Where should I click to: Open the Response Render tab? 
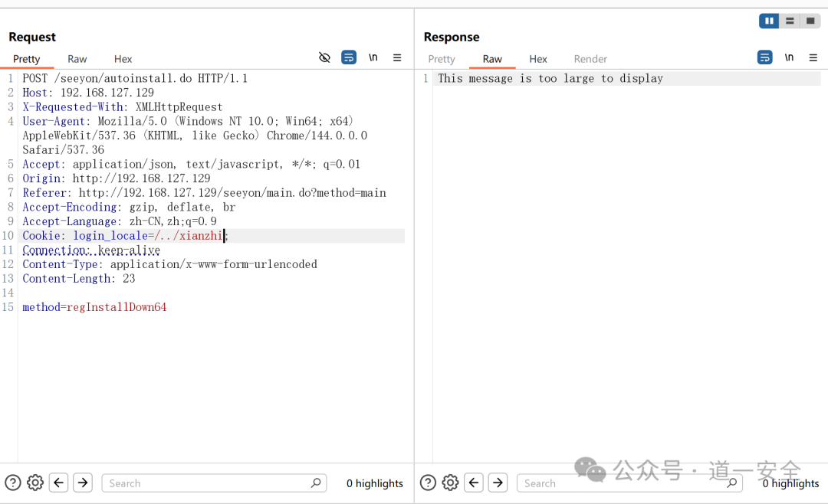(590, 59)
